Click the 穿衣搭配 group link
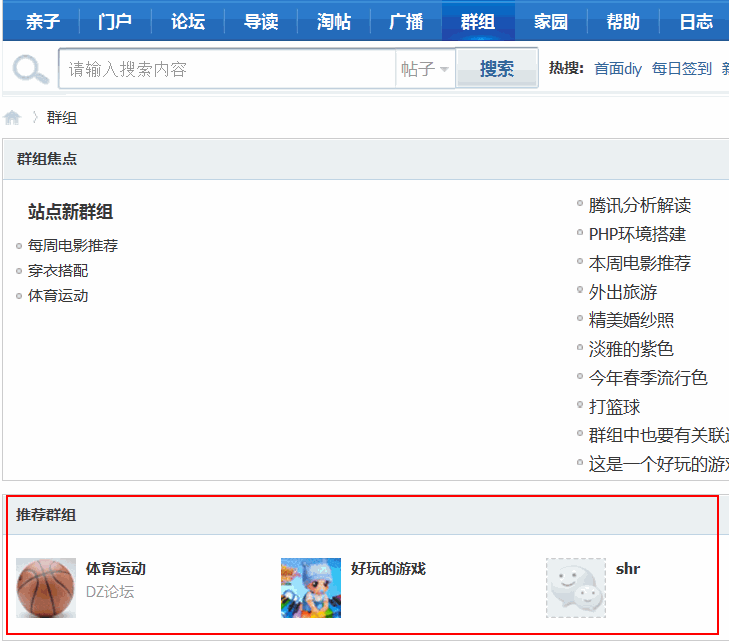The image size is (729, 641). click(x=58, y=271)
